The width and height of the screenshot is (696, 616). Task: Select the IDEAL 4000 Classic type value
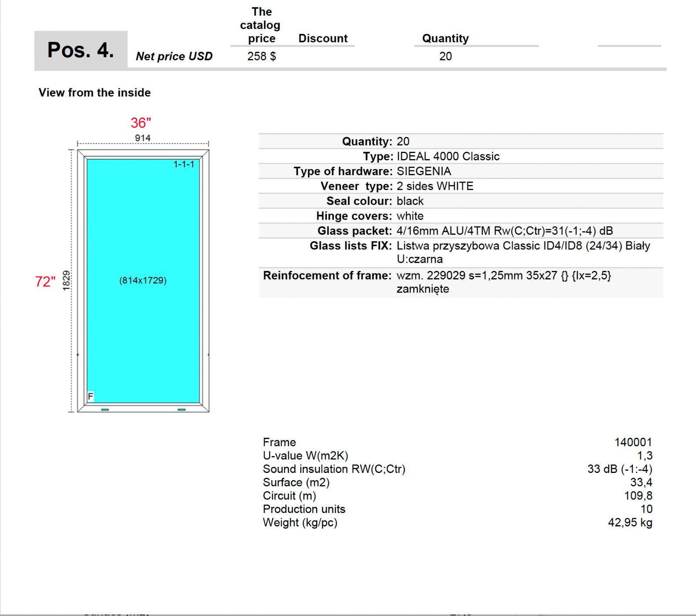[x=448, y=156]
